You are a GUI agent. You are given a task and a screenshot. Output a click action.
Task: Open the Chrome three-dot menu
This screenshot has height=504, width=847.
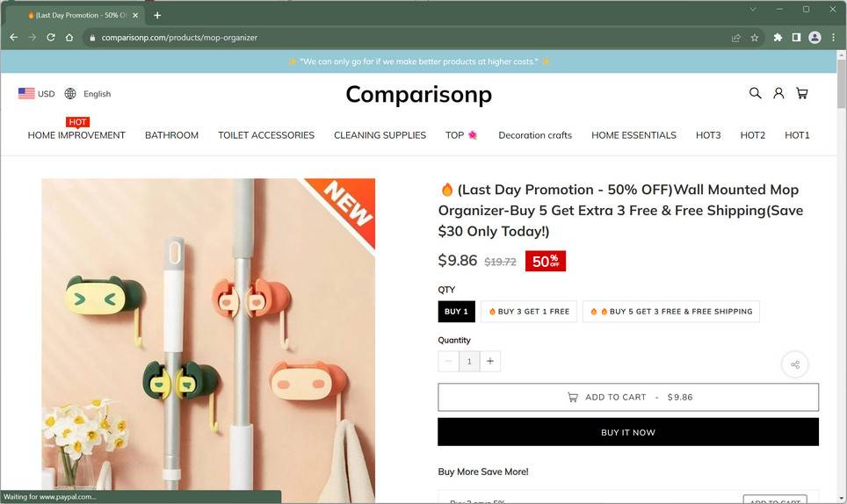point(834,38)
